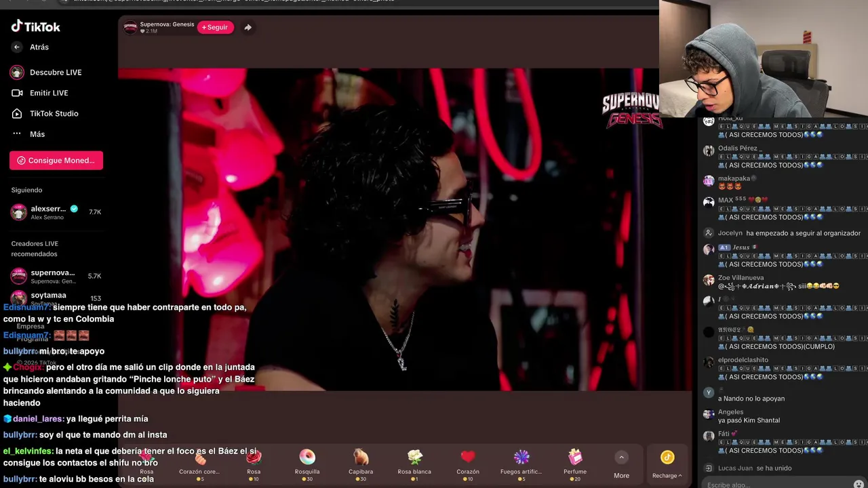
Task: Follow the host with Seguir button
Action: coord(215,27)
